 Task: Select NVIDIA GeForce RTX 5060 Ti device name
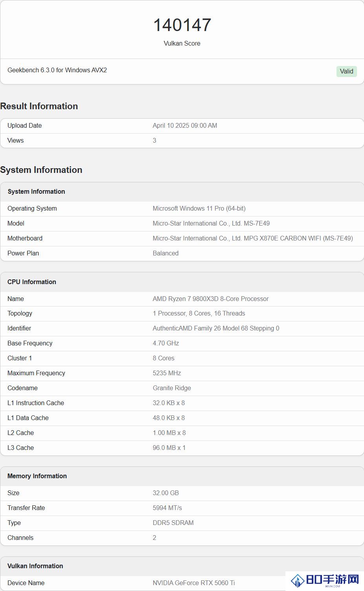click(x=194, y=583)
